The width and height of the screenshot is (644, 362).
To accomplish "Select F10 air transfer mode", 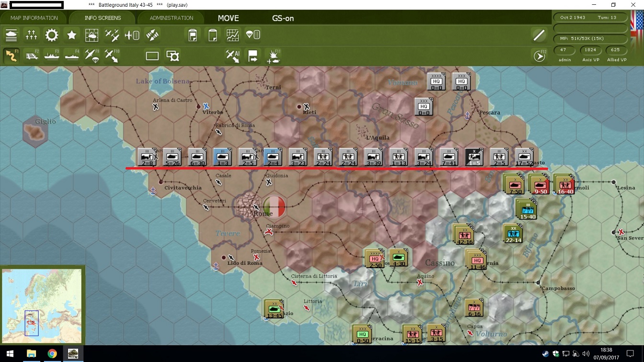I will 112,56.
